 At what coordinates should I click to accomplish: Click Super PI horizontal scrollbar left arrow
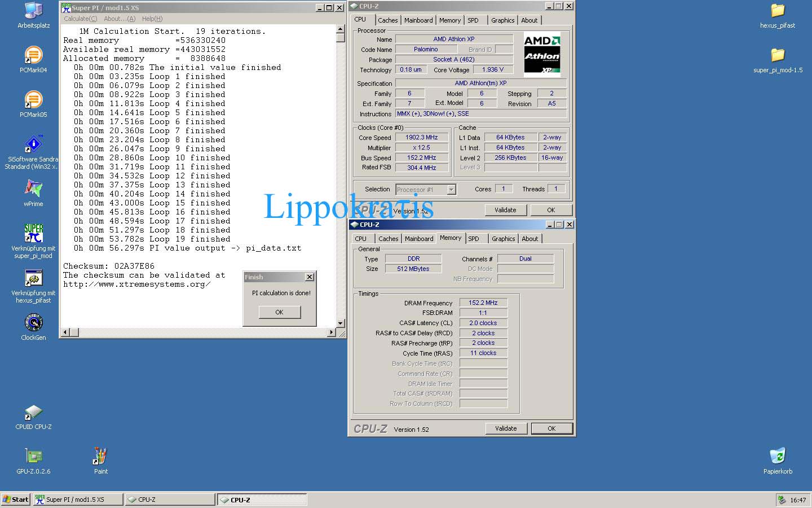[65, 332]
